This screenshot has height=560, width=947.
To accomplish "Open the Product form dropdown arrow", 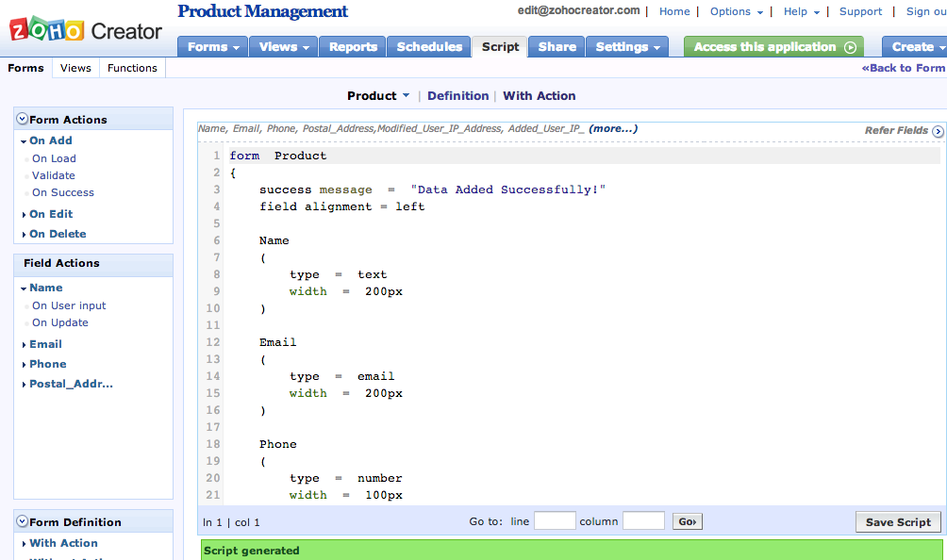I will coord(406,95).
